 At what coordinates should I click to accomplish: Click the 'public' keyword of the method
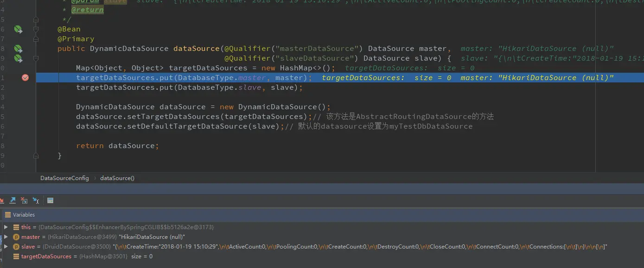click(x=71, y=49)
